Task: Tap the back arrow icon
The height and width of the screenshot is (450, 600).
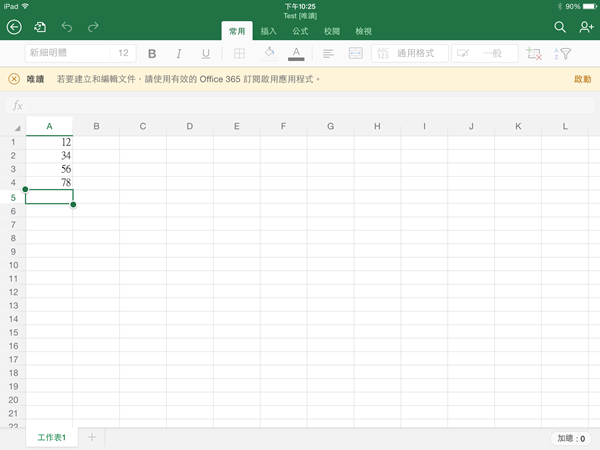Action: [x=14, y=27]
